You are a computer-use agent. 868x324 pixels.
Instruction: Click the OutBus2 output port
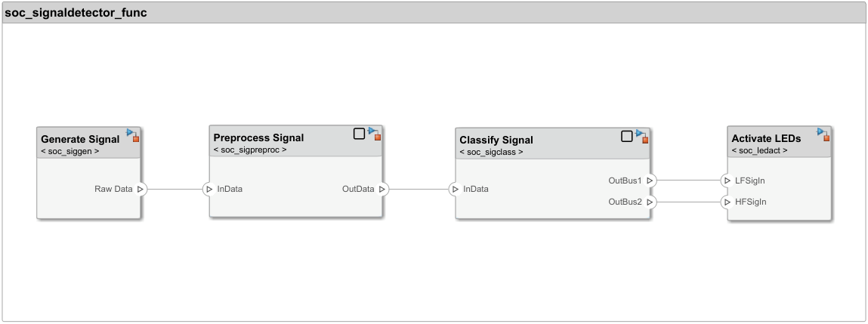(650, 202)
